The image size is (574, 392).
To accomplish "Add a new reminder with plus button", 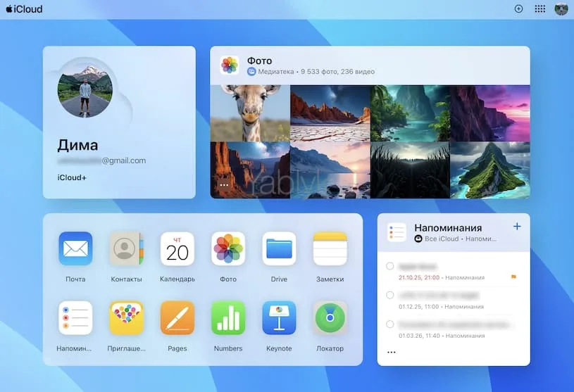I will pos(517,227).
